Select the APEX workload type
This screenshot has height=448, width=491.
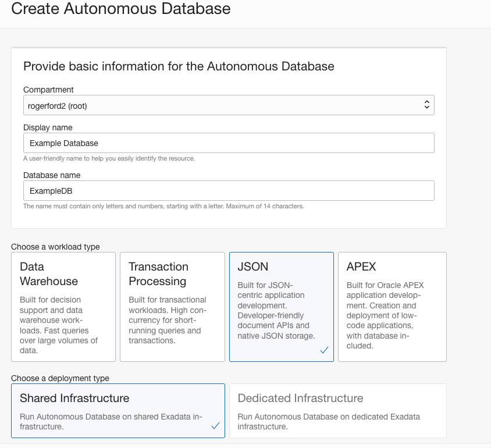click(392, 307)
